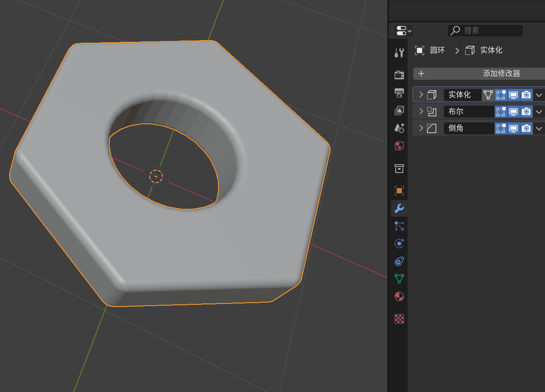The height and width of the screenshot is (392, 545).
Task: Open the Output properties tab
Action: tap(399, 92)
